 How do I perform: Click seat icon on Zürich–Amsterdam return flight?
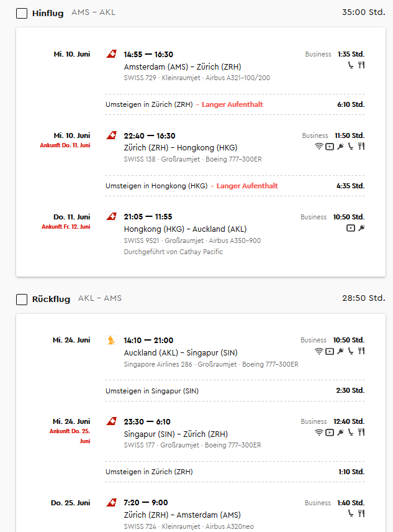pos(351,514)
